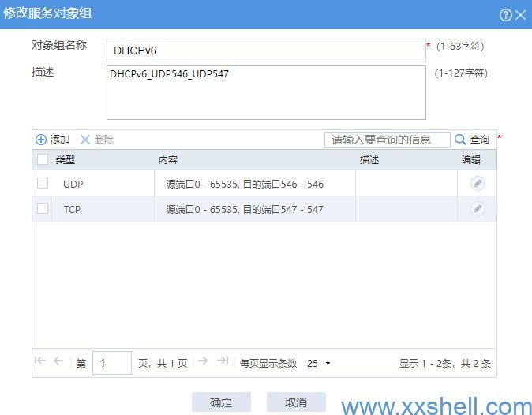The height and width of the screenshot is (415, 532).
Task: Open the rows-per-page 25 dropdown
Action: [x=318, y=364]
